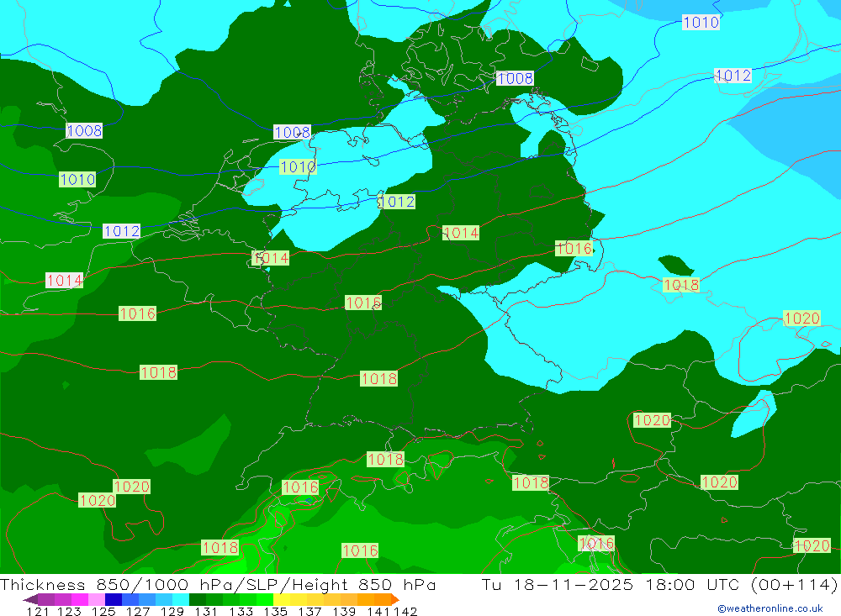Image resolution: width=841 pixels, height=616 pixels.
Task: Click the legend value 135
Action: (275, 612)
